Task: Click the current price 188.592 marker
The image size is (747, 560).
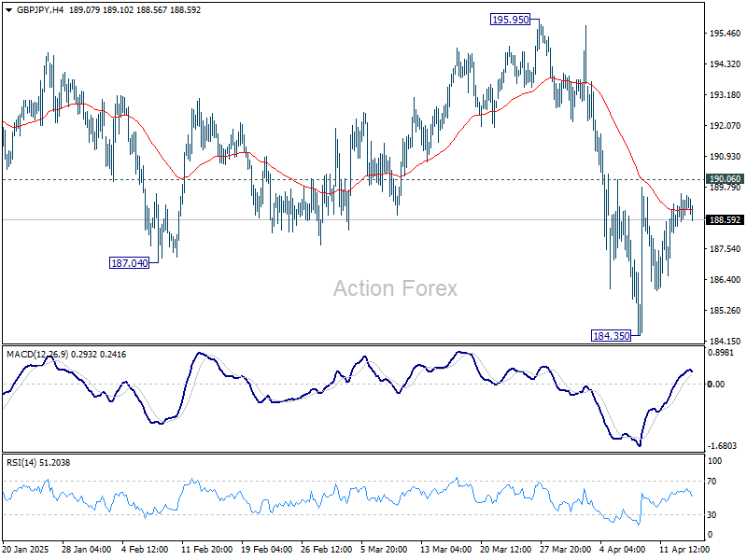Action: 726,220
